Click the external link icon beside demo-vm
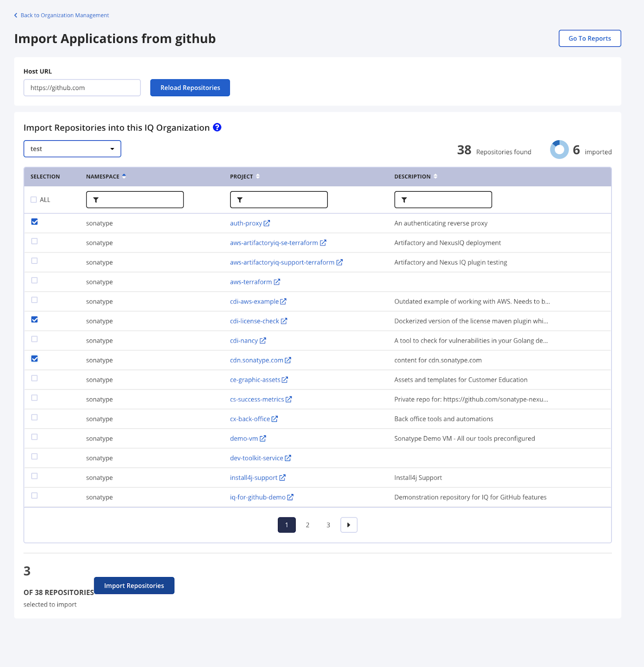 263,439
